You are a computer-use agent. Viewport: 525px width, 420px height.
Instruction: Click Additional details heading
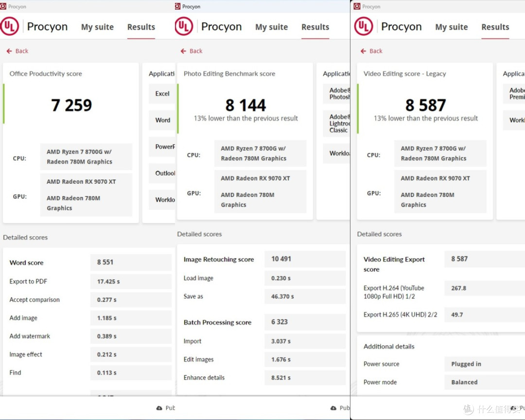click(x=389, y=346)
